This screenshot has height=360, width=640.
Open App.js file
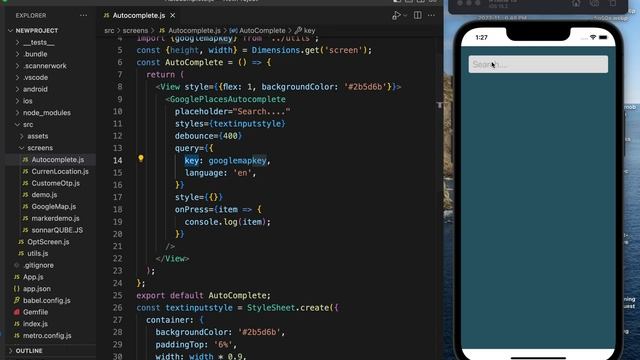coord(33,277)
